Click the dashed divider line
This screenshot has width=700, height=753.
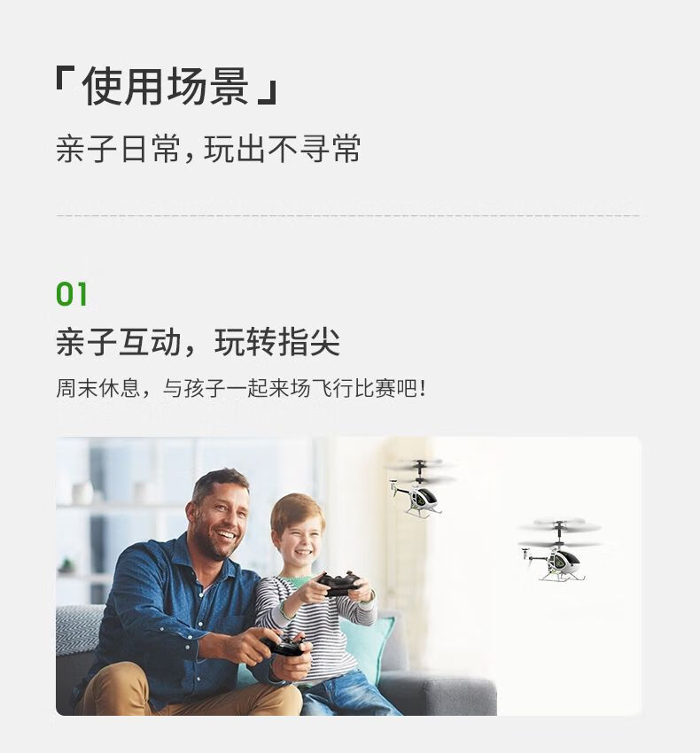348,215
